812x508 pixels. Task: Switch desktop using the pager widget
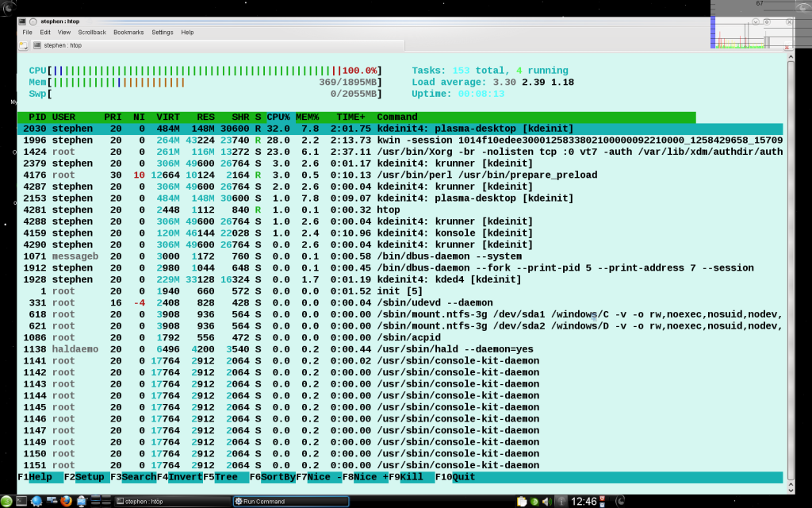[101, 502]
